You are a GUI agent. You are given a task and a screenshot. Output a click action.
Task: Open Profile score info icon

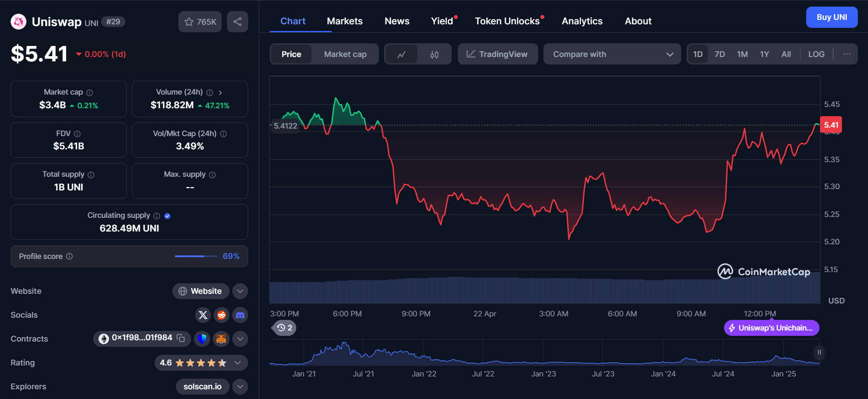tap(69, 256)
